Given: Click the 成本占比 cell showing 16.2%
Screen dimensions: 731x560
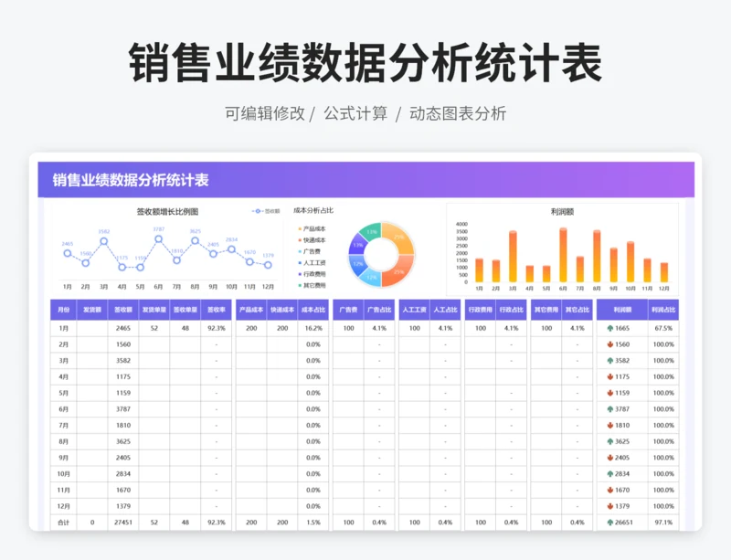Looking at the screenshot, I should tap(313, 328).
